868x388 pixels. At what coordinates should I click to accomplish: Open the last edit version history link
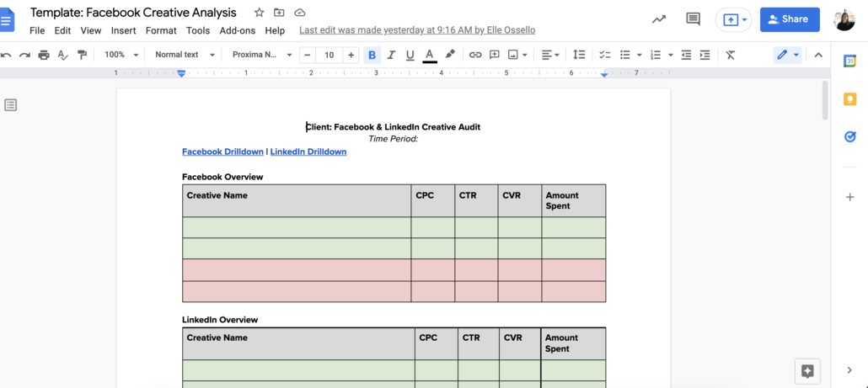417,30
